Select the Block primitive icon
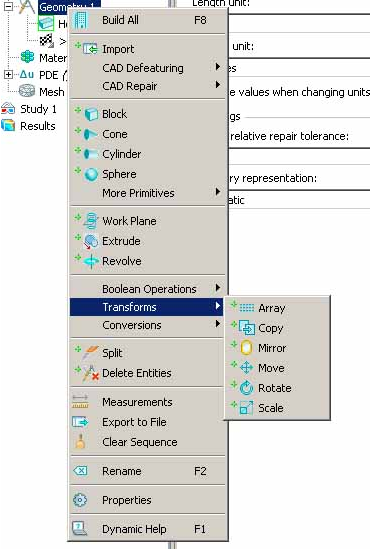Image resolution: width=370 pixels, height=549 pixels. tap(91, 114)
